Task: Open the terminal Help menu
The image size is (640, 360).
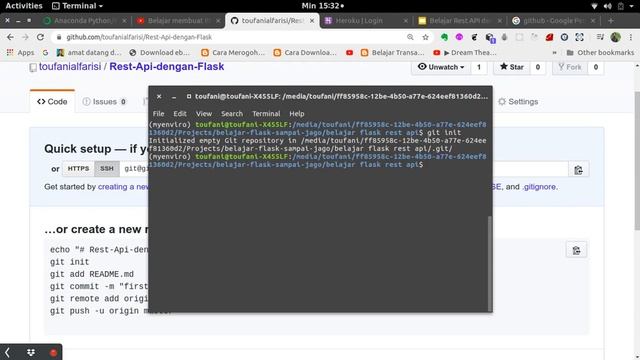Action: click(x=297, y=114)
